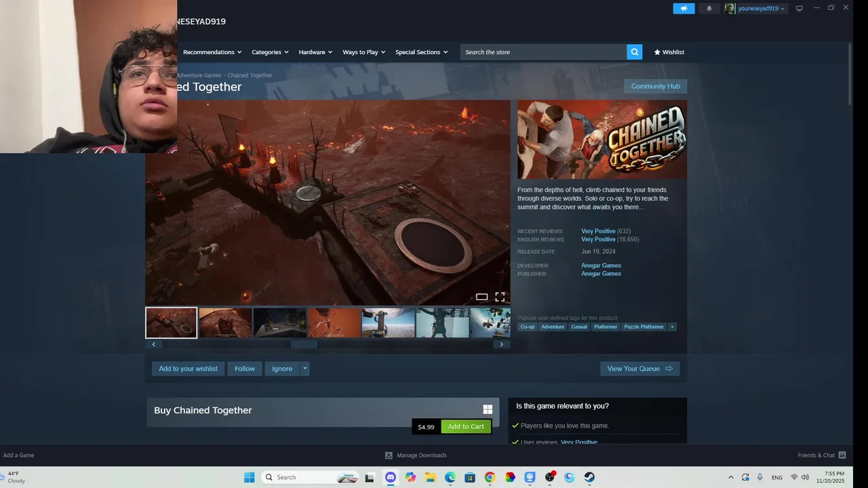
Task: Open the Community Hub
Action: point(655,86)
